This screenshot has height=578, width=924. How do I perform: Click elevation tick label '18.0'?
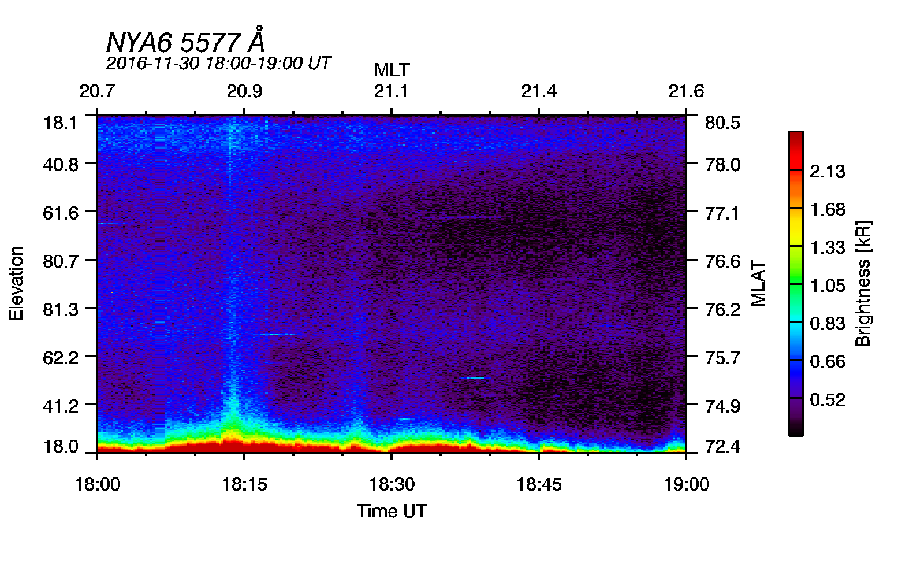point(61,447)
